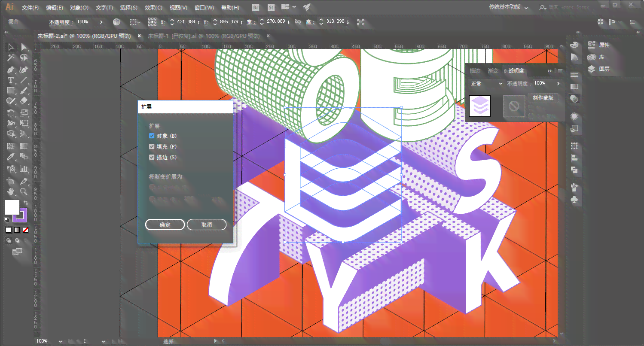Switch to the 描边 panel tab
644x346 pixels.
click(x=475, y=71)
